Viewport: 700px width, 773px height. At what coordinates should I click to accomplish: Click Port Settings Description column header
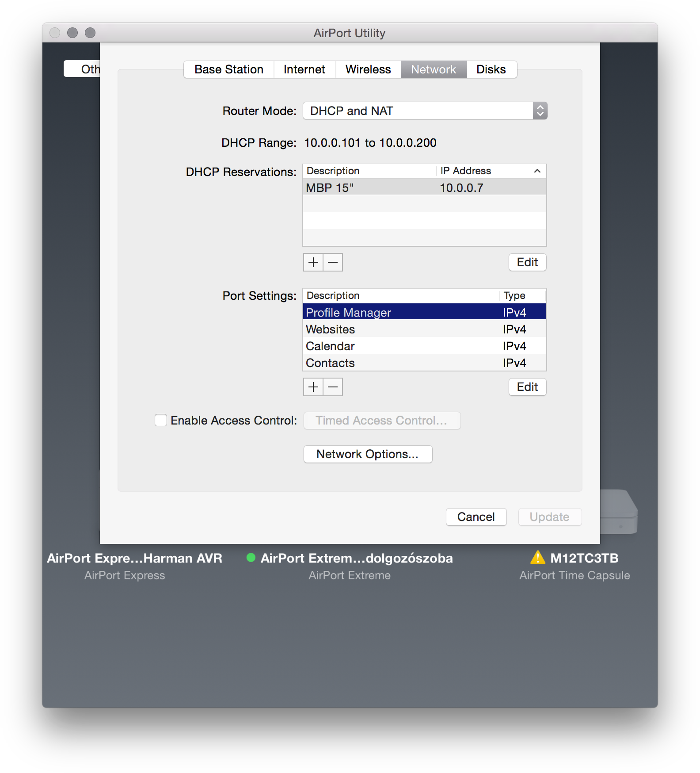pos(401,296)
